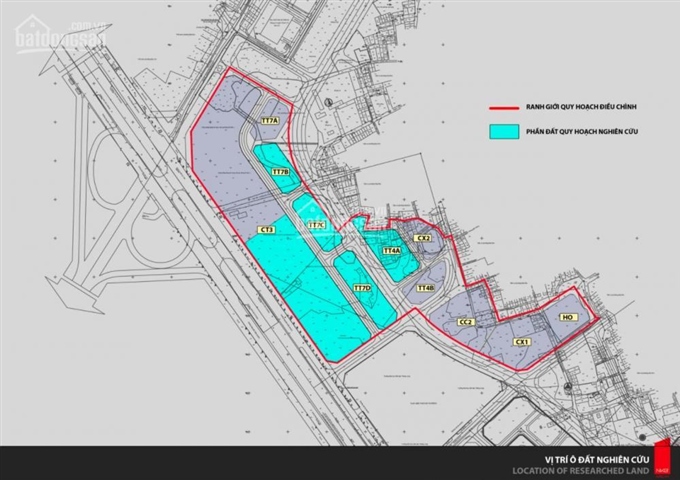Select the CX2 plot label
The width and height of the screenshot is (680, 480).
(x=424, y=238)
